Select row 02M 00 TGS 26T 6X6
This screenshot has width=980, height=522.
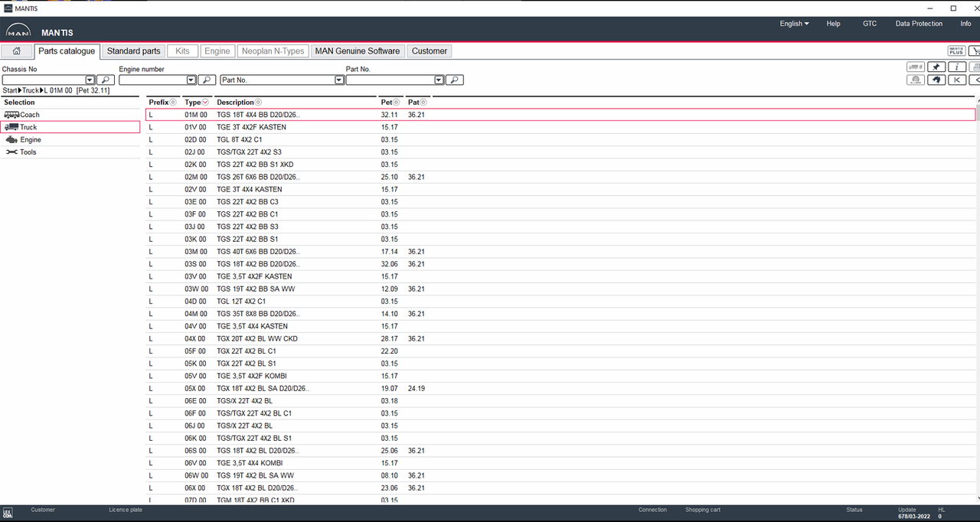(560, 177)
